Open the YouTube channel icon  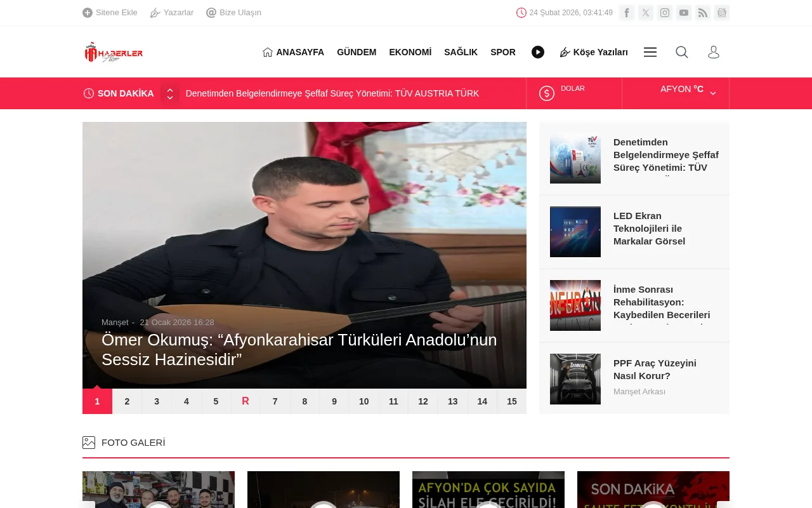pyautogui.click(x=684, y=13)
